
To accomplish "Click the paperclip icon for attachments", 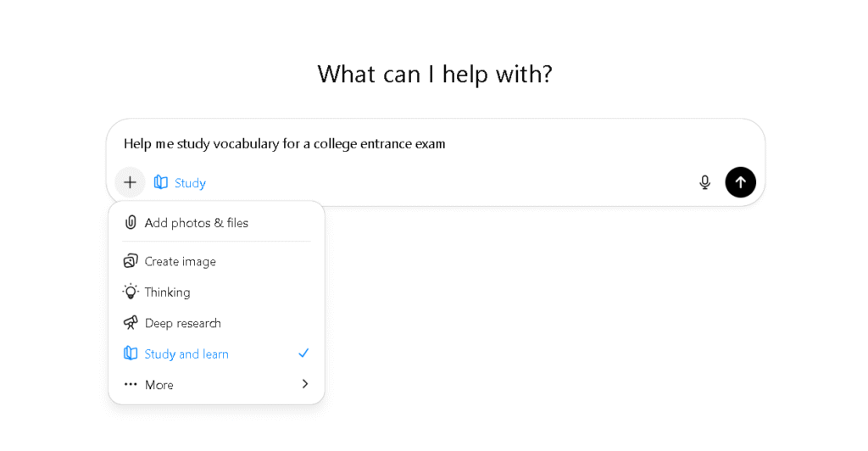I will click(x=131, y=222).
